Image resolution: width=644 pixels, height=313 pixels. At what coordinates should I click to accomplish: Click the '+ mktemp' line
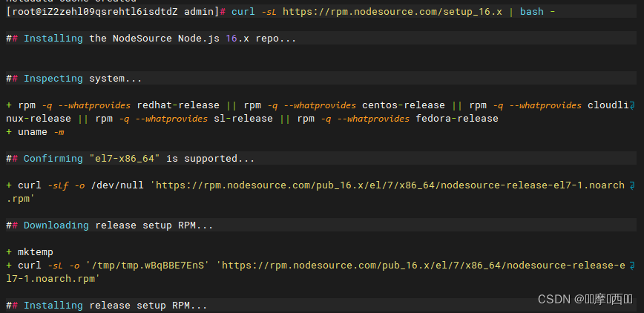[30, 251]
